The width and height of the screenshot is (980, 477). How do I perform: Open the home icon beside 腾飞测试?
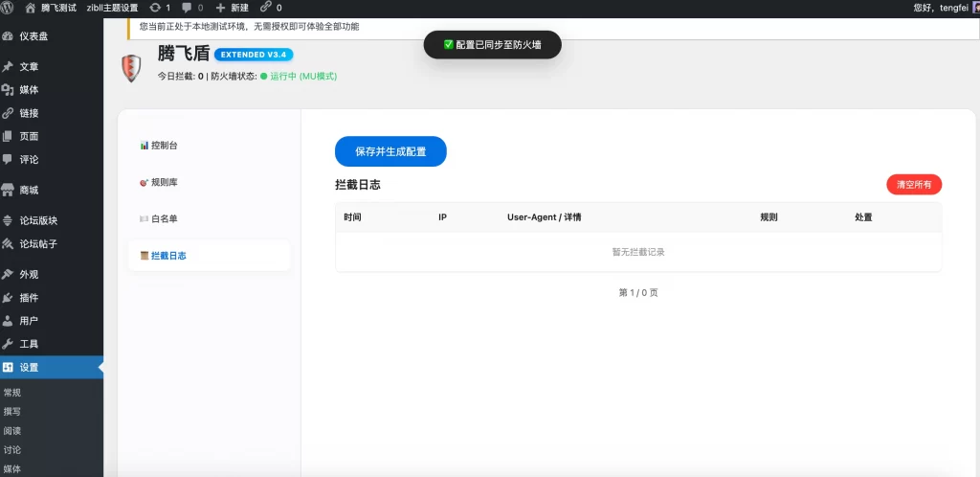coord(30,8)
